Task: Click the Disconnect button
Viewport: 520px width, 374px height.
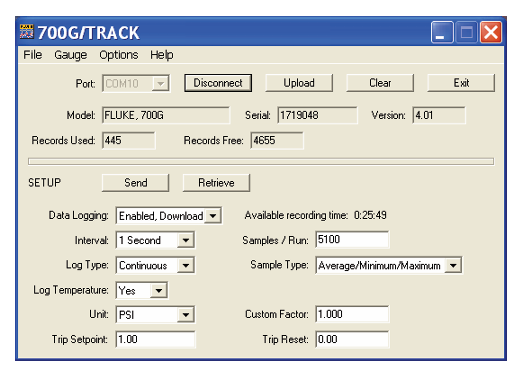Action: click(218, 83)
